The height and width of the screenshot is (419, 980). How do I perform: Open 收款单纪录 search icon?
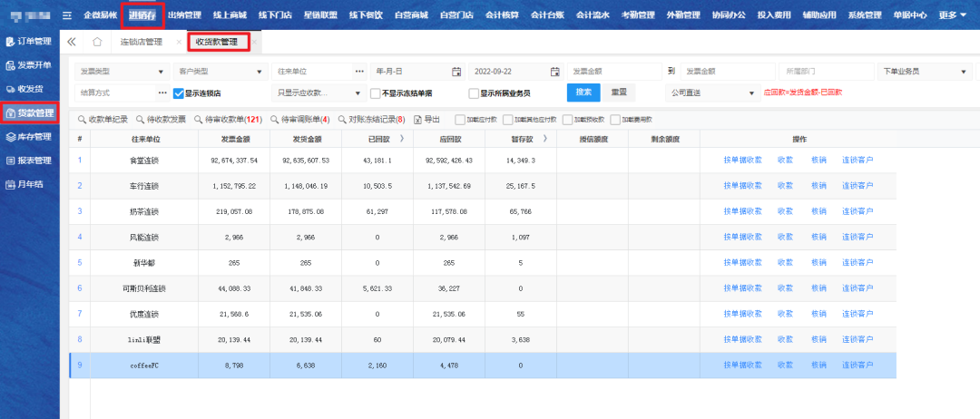pos(83,120)
